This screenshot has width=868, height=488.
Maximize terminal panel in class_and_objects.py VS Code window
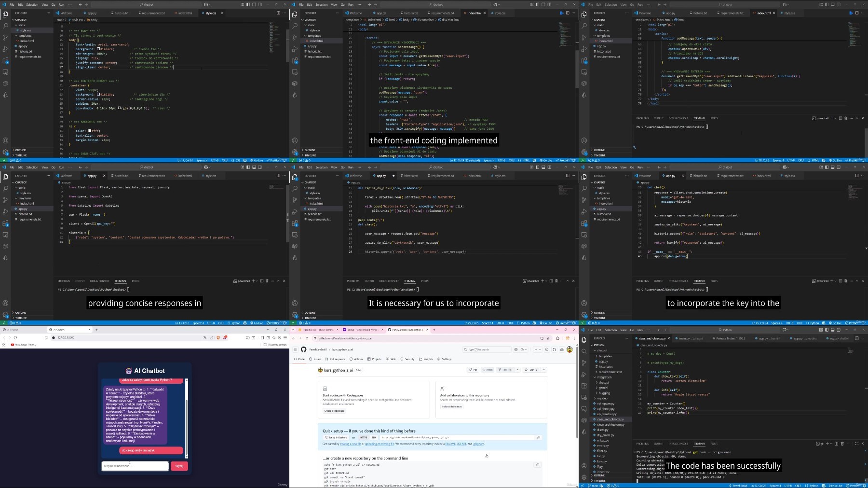pyautogui.click(x=856, y=444)
